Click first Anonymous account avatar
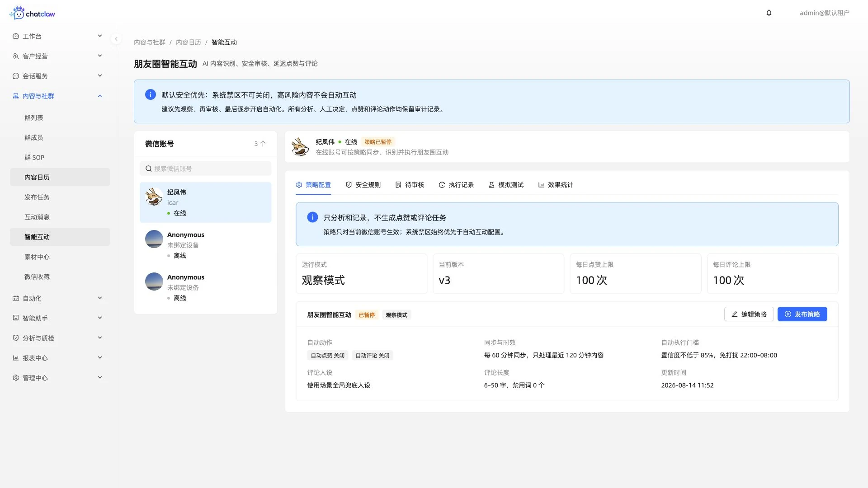Viewport: 868px width, 488px height. [154, 239]
